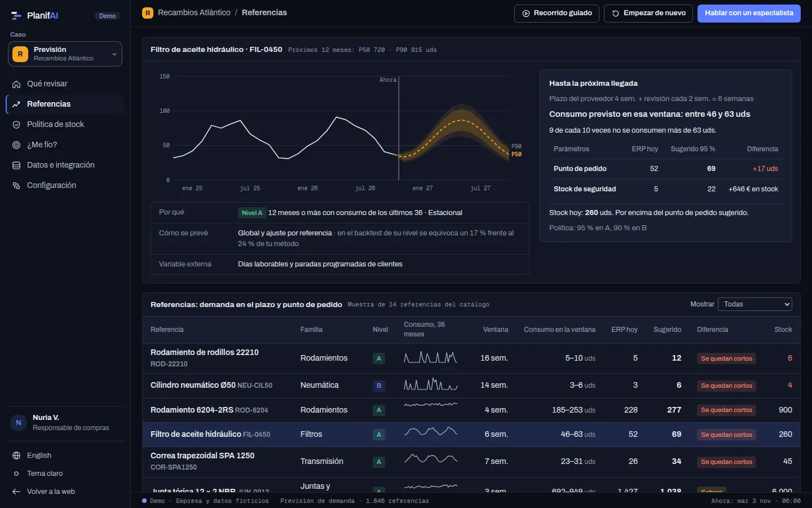Select the Filtro de aceite hidráulico row
This screenshot has width=812, height=508.
point(471,435)
